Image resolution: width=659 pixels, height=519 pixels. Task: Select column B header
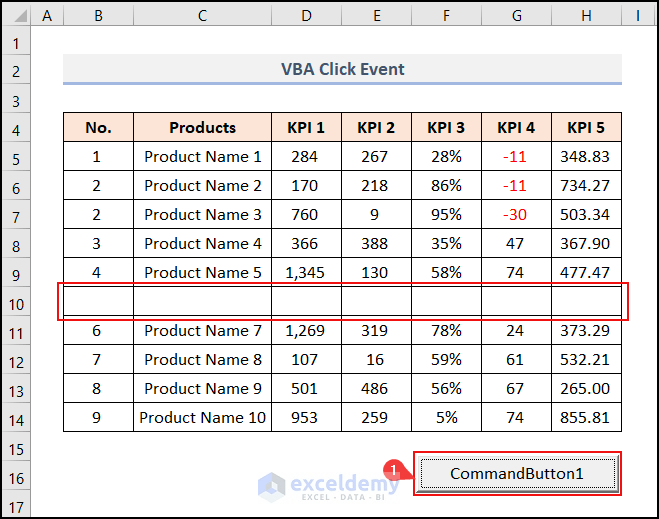pyautogui.click(x=98, y=16)
